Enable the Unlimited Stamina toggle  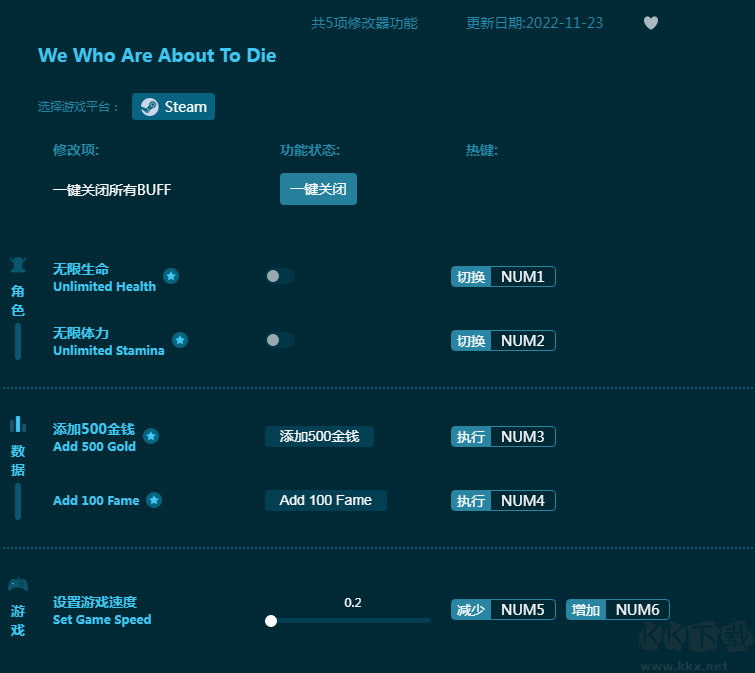click(x=279, y=340)
